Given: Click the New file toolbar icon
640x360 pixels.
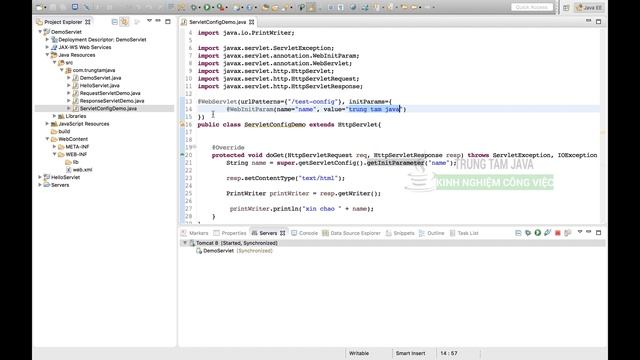Looking at the screenshot, I should (40, 7).
